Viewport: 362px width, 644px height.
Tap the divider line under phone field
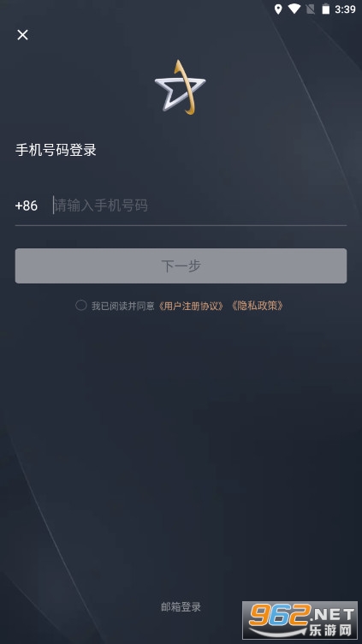pos(181,225)
